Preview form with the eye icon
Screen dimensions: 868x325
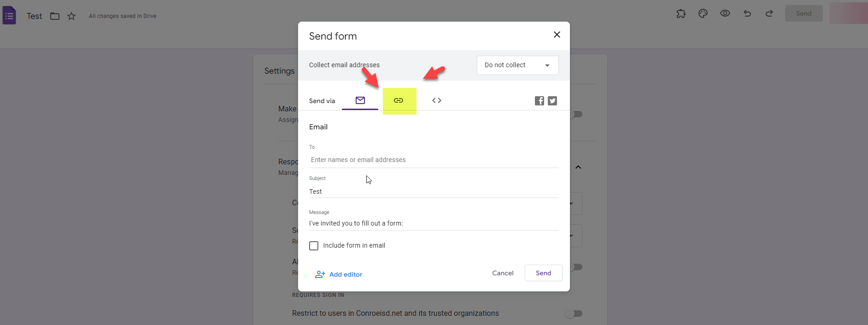click(x=725, y=14)
